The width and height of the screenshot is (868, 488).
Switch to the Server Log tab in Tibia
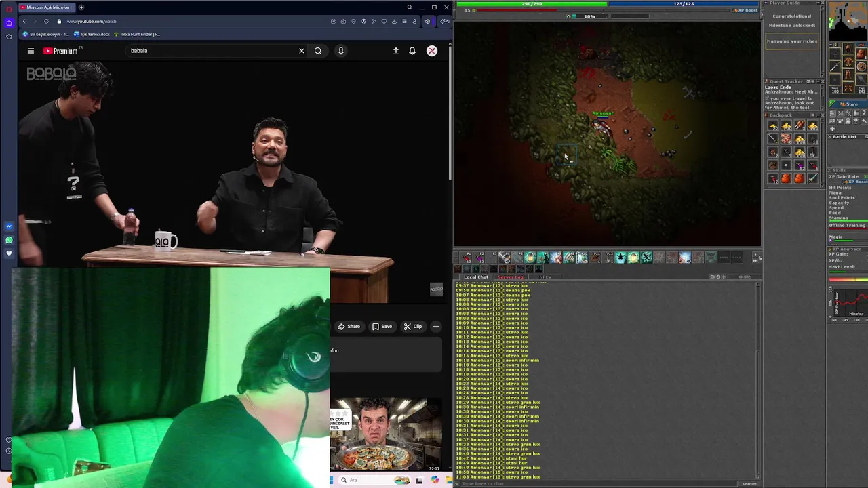(x=511, y=277)
